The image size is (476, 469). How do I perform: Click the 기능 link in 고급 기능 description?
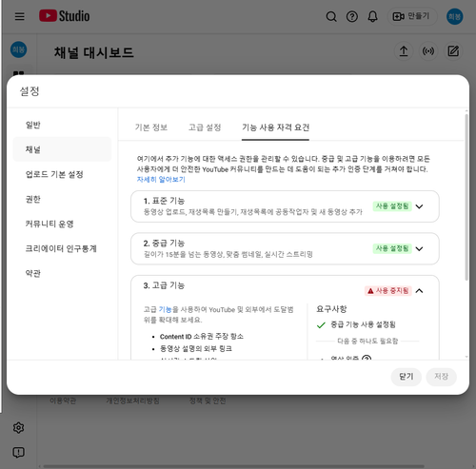[x=165, y=309]
